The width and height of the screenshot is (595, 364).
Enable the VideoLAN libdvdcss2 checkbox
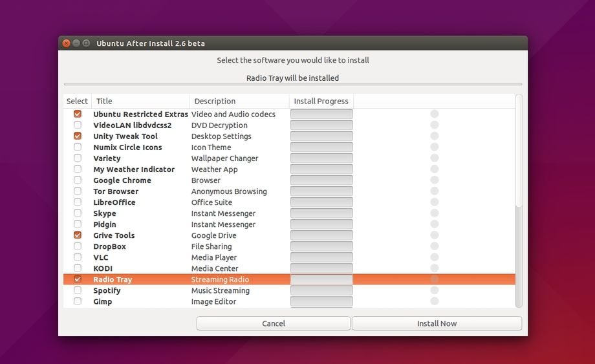click(x=78, y=125)
